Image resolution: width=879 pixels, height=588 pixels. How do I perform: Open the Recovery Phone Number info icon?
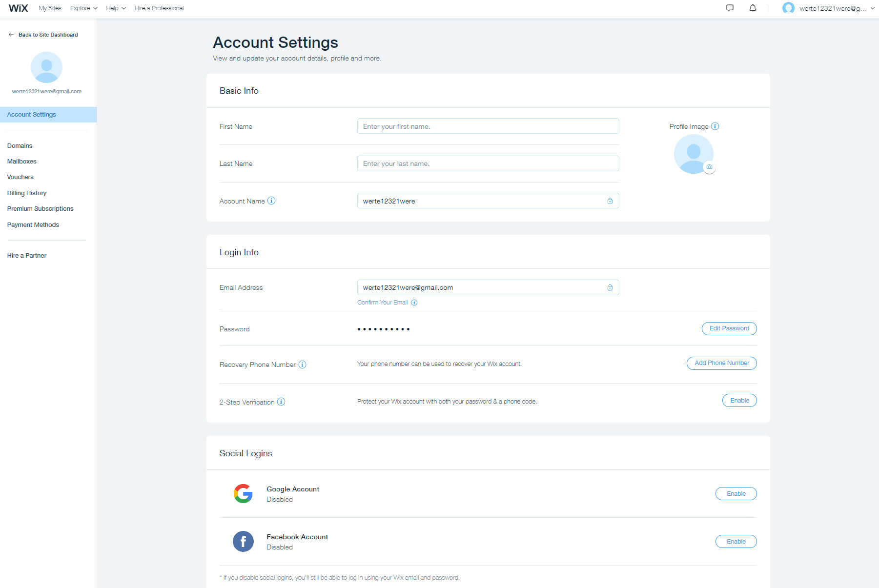pos(303,365)
